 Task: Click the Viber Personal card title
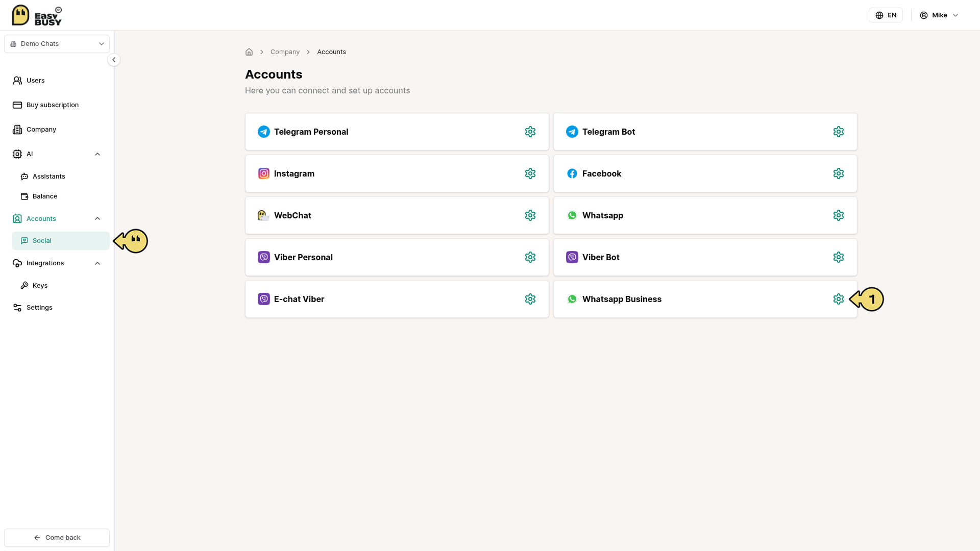pyautogui.click(x=303, y=257)
